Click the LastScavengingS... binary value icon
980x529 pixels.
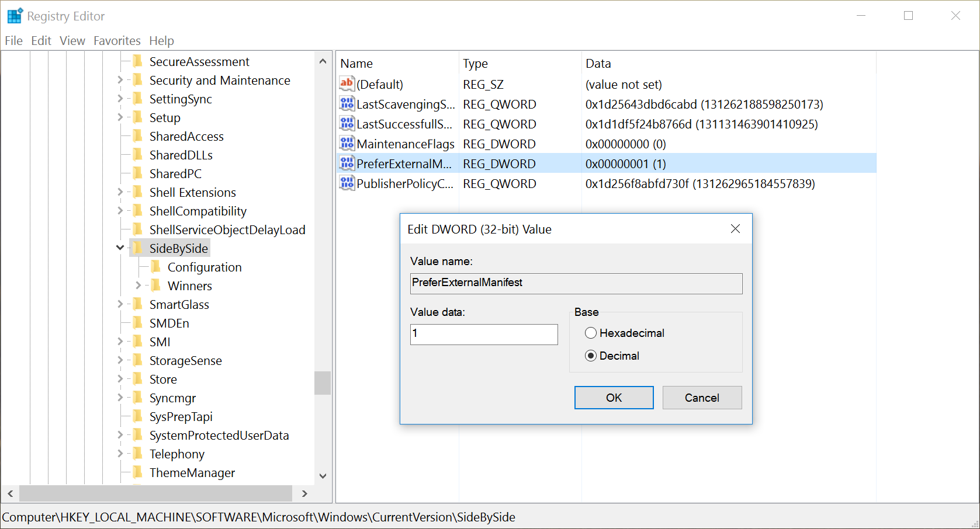coord(347,103)
